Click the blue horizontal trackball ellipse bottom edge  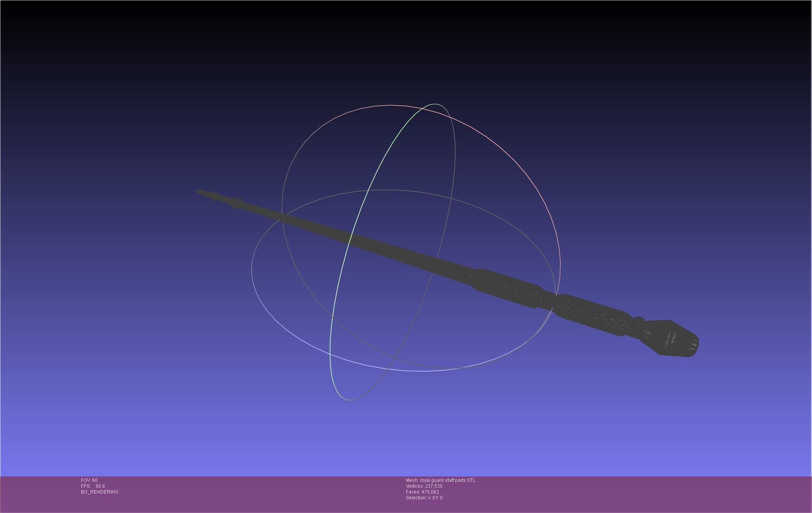[424, 371]
